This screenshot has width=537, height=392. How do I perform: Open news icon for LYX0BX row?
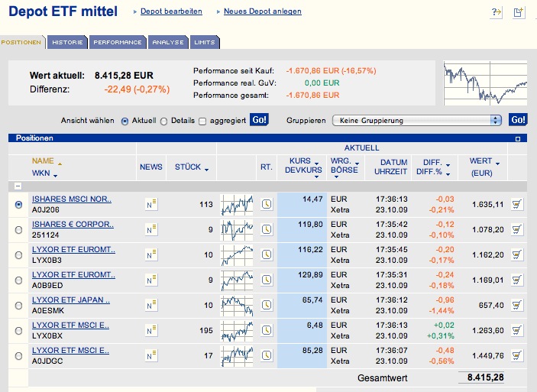coord(151,330)
